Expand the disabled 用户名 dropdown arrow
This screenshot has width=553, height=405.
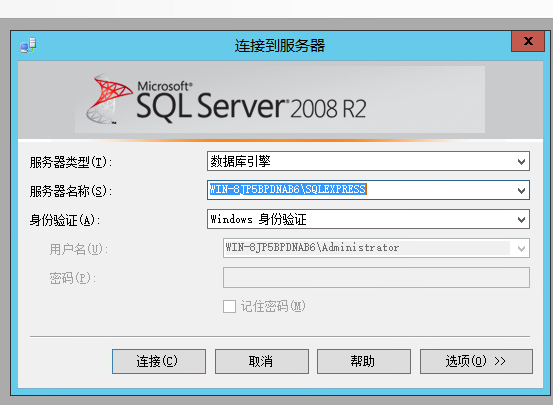521,248
